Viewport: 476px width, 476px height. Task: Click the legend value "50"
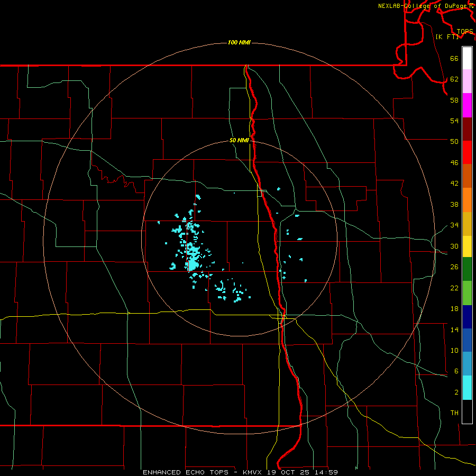pyautogui.click(x=454, y=142)
